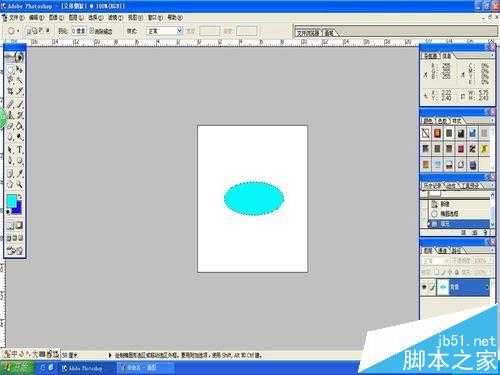Viewport: 500px width, 375px height.
Task: Switch to Quick Mask mode
Action: point(19,226)
